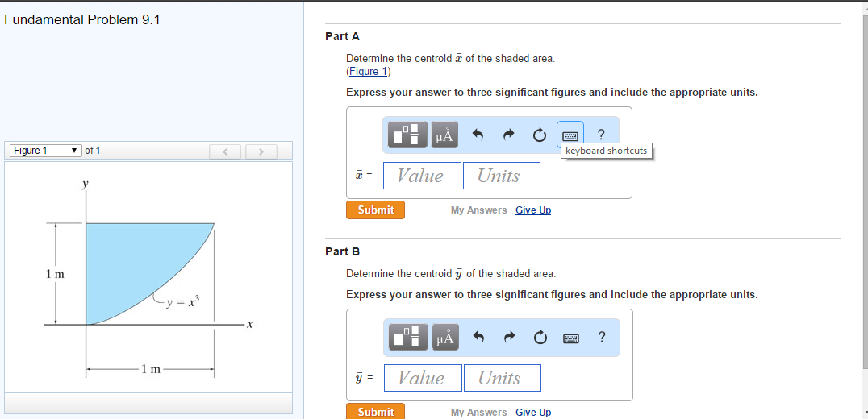
Task: Click the shaded centroid figure image
Action: pyautogui.click(x=148, y=276)
